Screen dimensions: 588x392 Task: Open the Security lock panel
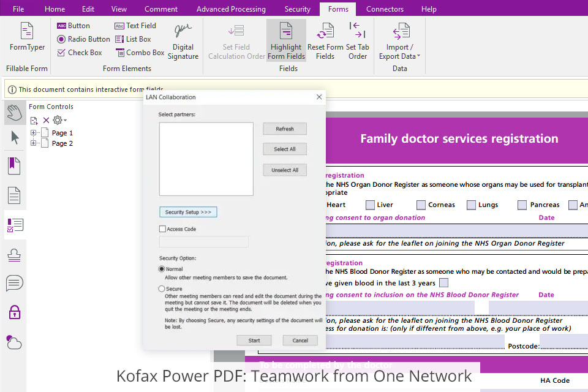click(14, 312)
